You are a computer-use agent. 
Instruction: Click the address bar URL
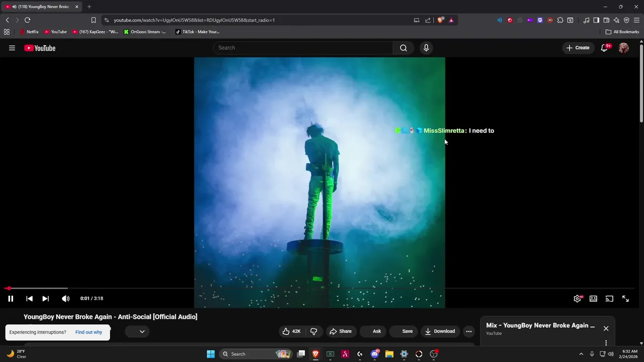(x=194, y=20)
